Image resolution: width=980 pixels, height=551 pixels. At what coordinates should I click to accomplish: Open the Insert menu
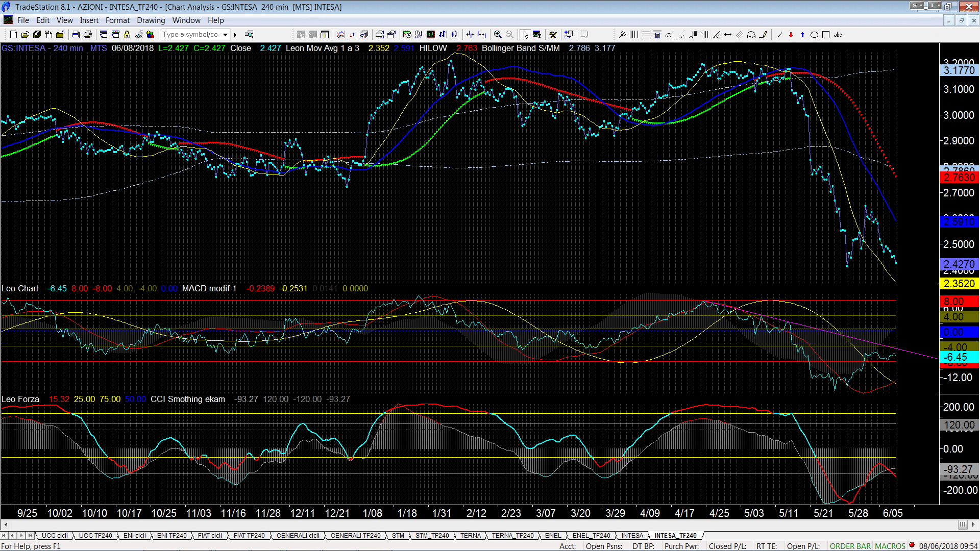89,20
